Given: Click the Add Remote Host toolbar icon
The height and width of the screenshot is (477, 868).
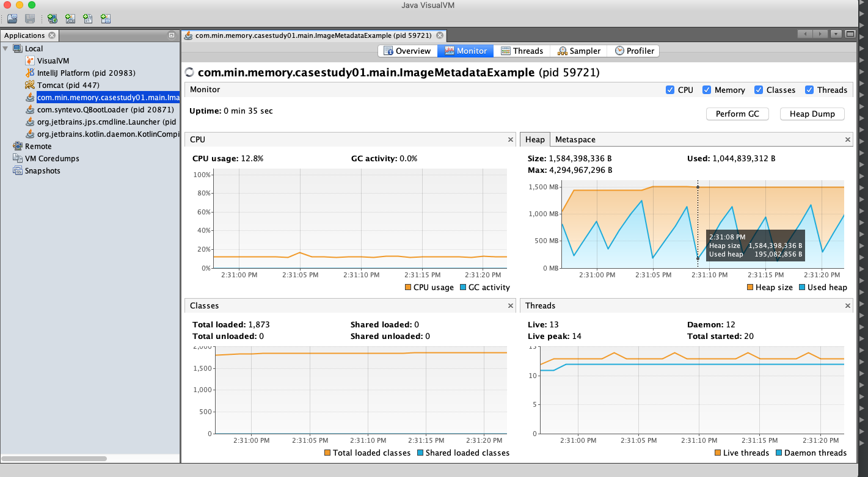Looking at the screenshot, I should [53, 18].
